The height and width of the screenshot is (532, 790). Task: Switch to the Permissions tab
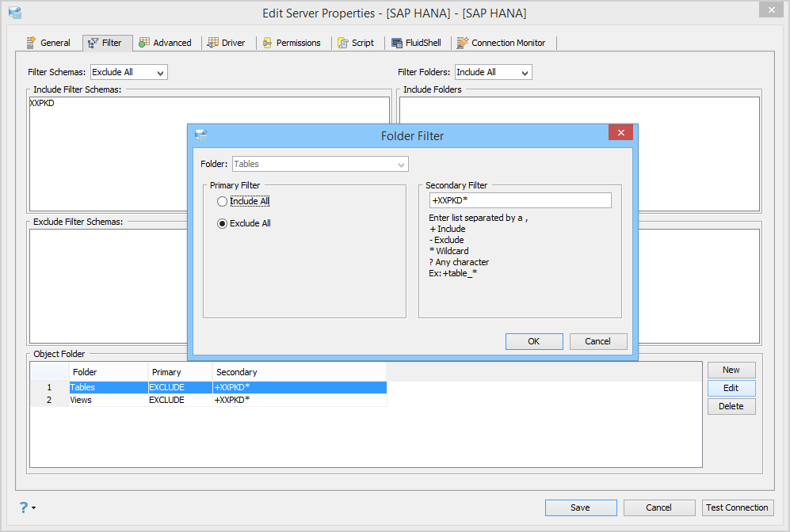click(x=292, y=43)
